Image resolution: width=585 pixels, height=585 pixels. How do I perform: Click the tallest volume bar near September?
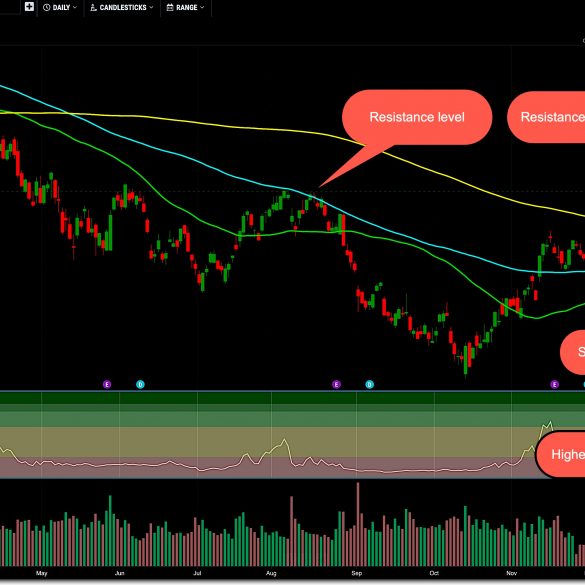point(358,524)
